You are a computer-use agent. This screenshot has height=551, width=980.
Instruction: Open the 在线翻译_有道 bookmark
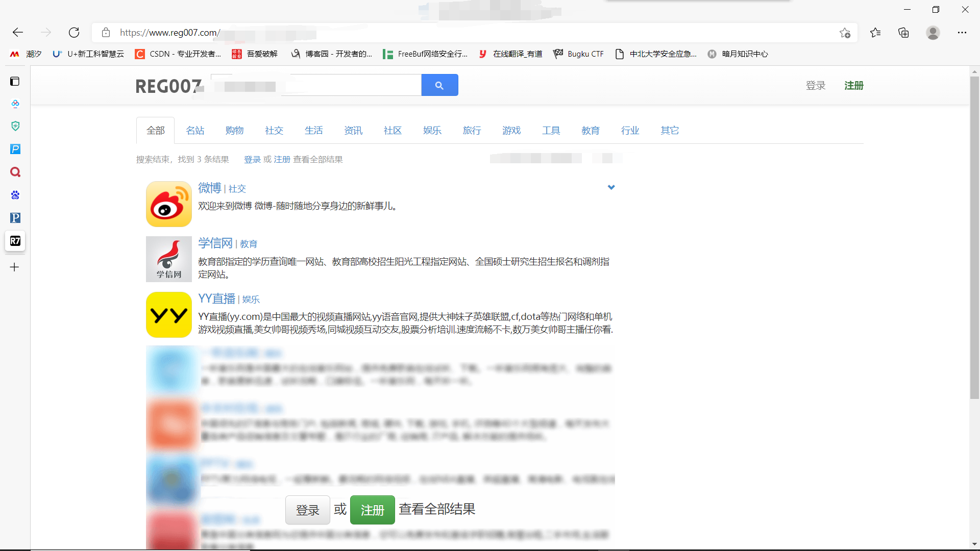pyautogui.click(x=510, y=54)
